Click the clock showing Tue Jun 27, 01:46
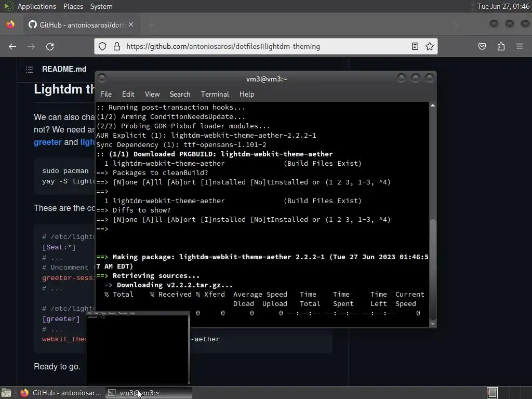This screenshot has height=399, width=532. [503, 6]
